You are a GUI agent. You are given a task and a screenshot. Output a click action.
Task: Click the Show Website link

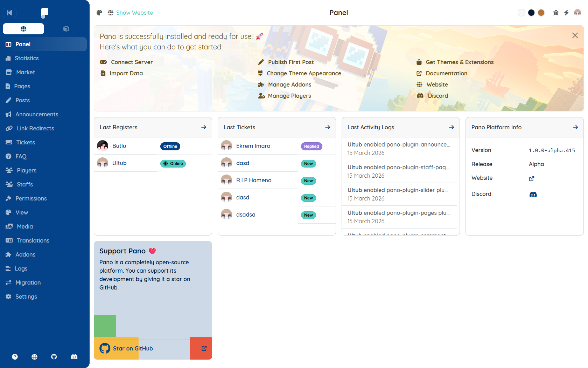click(x=134, y=13)
